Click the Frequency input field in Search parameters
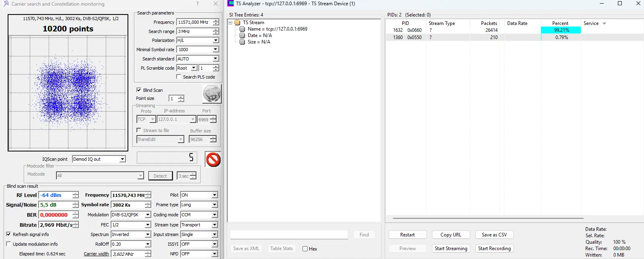 coord(194,22)
